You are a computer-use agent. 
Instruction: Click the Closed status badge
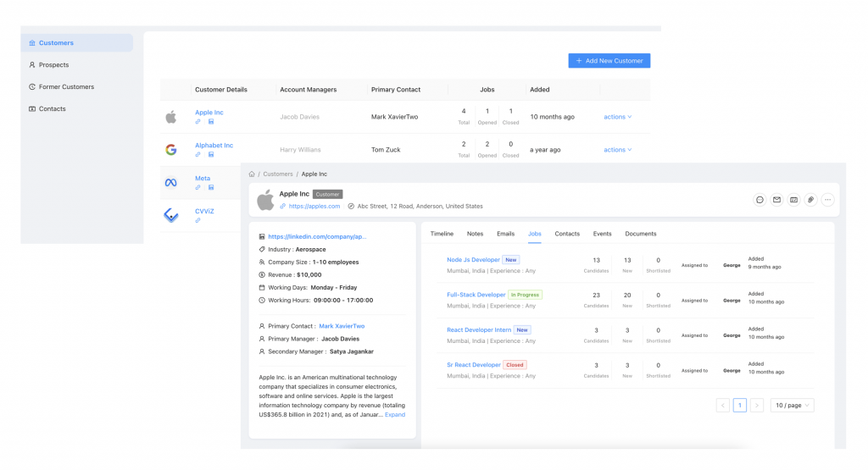pyautogui.click(x=515, y=365)
